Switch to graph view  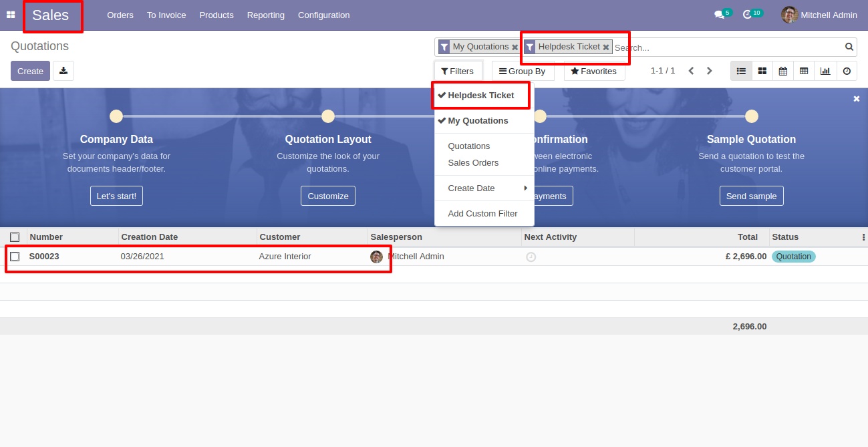pyautogui.click(x=825, y=71)
